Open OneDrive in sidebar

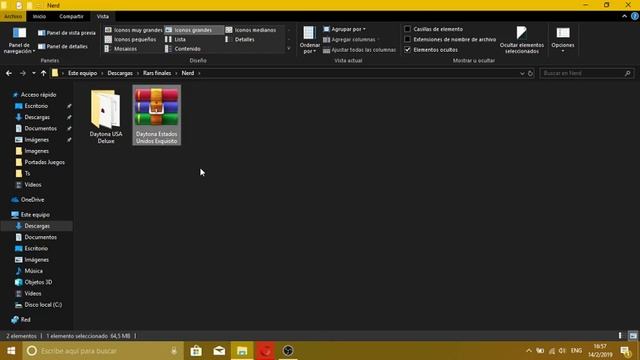pos(28,200)
